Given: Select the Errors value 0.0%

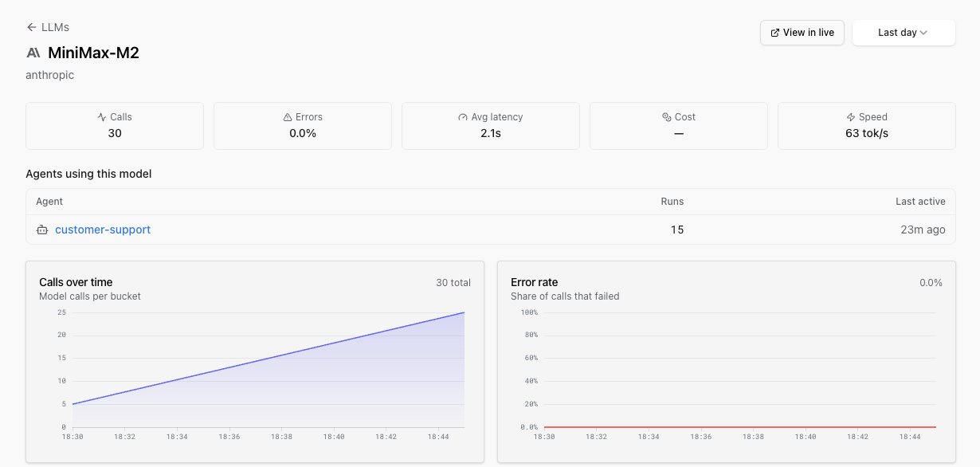Looking at the screenshot, I should point(303,133).
